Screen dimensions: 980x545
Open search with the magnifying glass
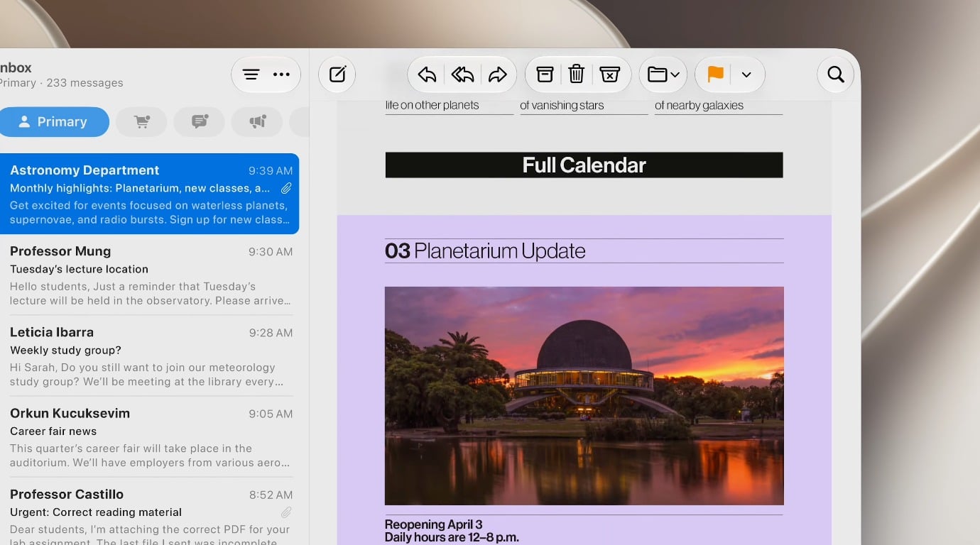click(836, 75)
